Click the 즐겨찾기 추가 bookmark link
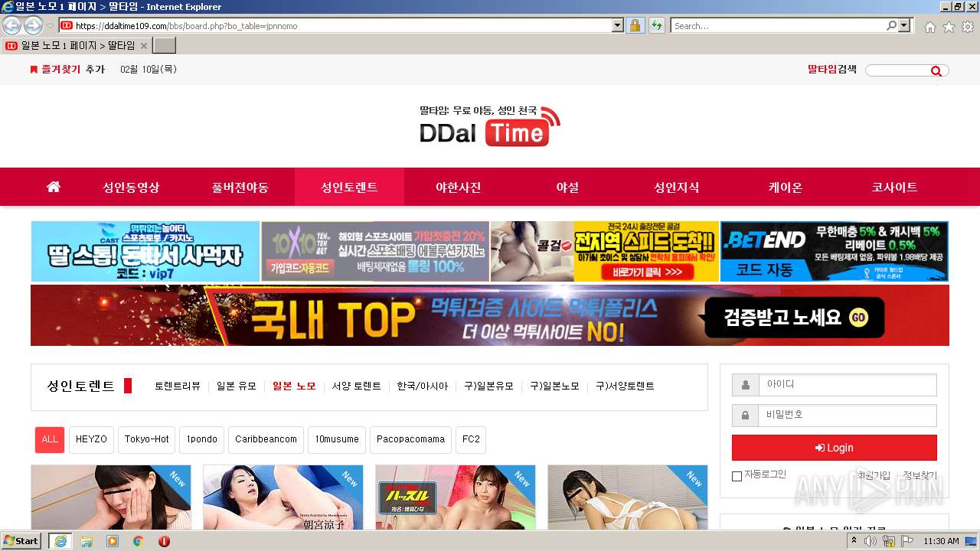Viewport: 980px width, 551px height. tap(67, 70)
